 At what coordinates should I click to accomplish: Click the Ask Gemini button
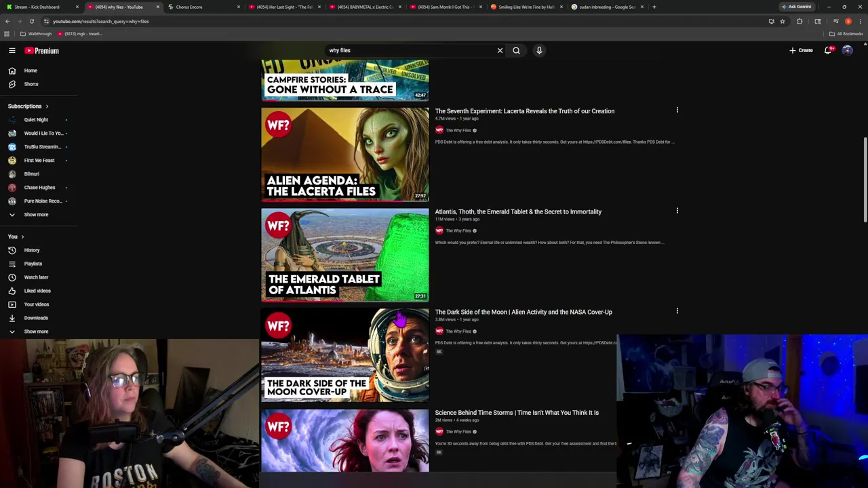[x=796, y=7]
